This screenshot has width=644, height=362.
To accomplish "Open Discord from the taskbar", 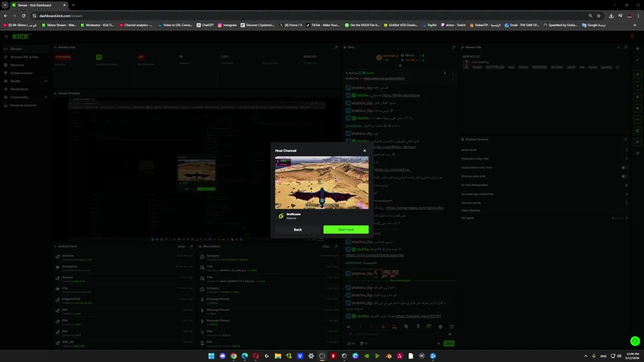I will pos(222,356).
